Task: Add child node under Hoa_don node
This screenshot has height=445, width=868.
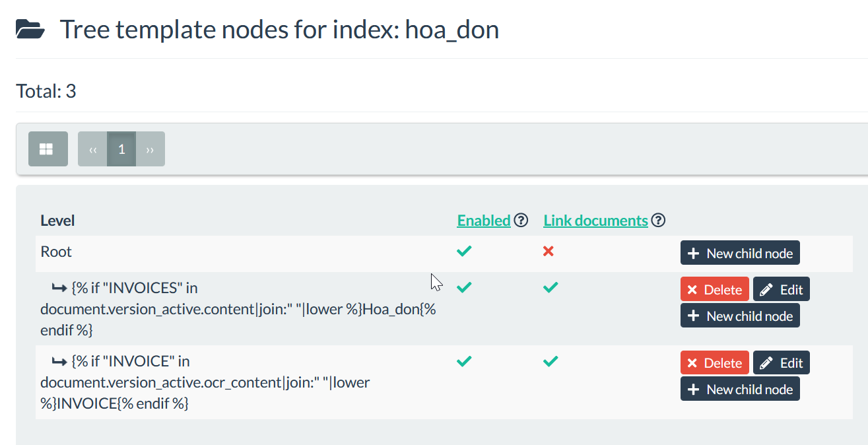Action: pos(740,316)
